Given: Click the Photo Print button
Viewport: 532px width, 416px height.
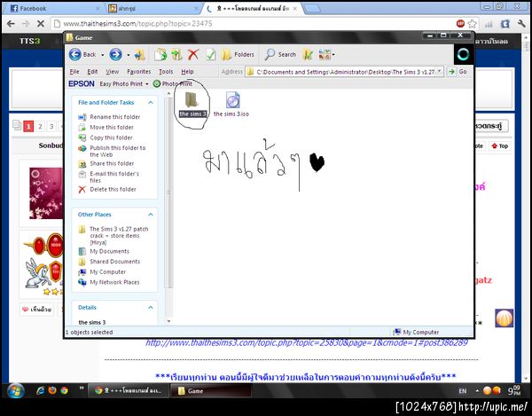Looking at the screenshot, I should 173,83.
